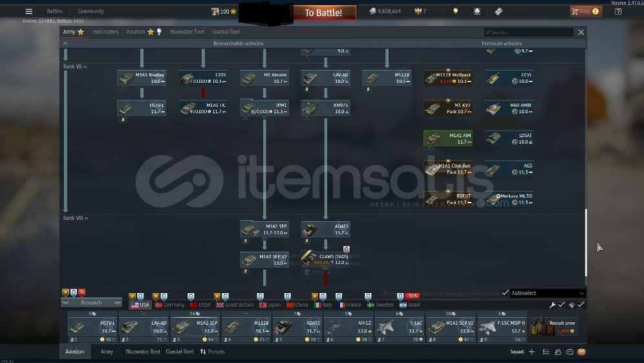Click the F-16C crew slot
Viewport: 644px width, 363px height.
pos(400,327)
